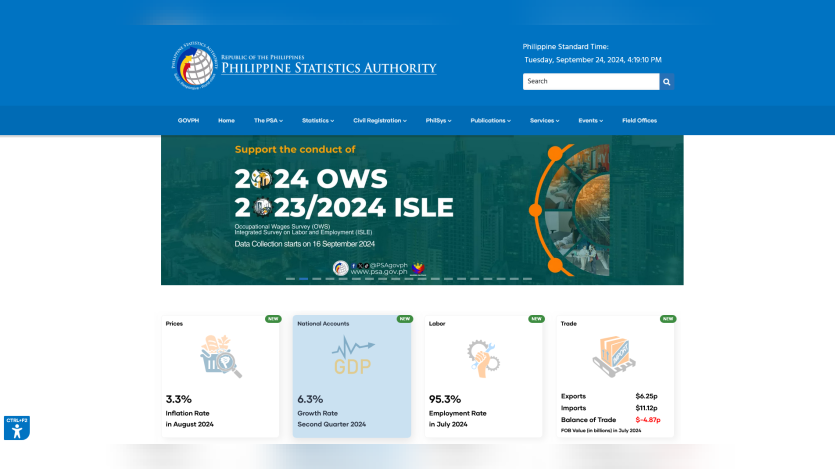
Task: Click the red $-4.87p balance value
Action: [x=648, y=419]
